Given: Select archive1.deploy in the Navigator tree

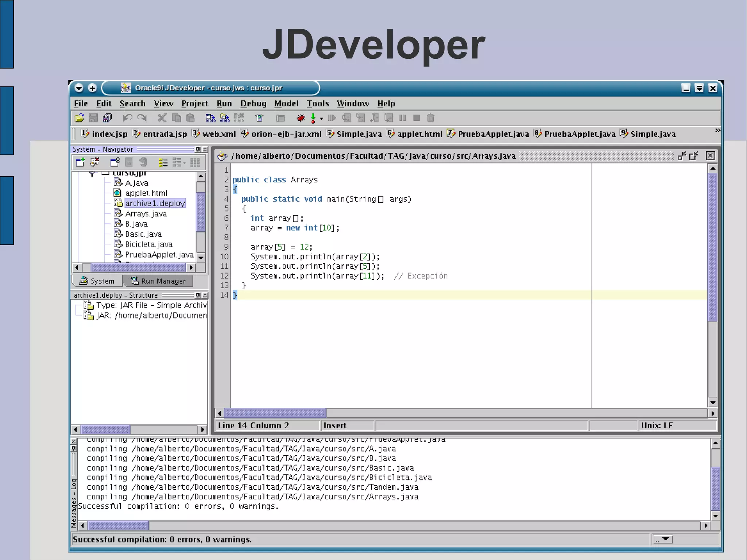Looking at the screenshot, I should click(155, 203).
